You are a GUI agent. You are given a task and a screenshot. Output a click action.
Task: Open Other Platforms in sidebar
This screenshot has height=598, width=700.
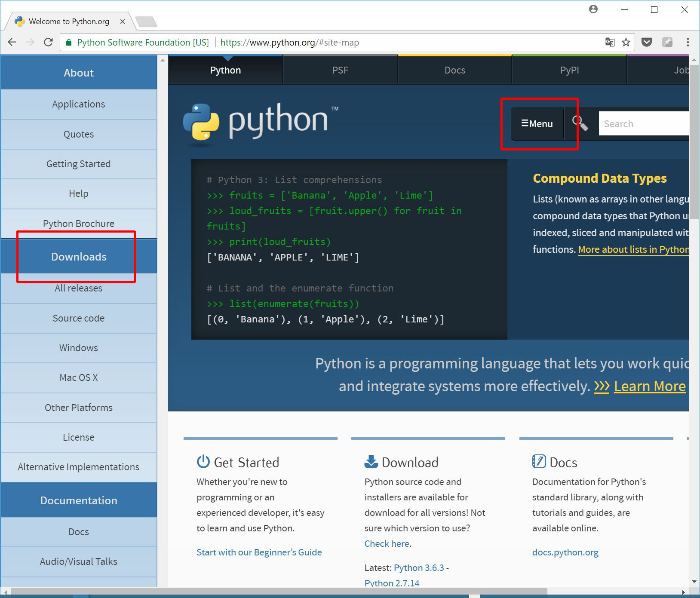tap(79, 408)
